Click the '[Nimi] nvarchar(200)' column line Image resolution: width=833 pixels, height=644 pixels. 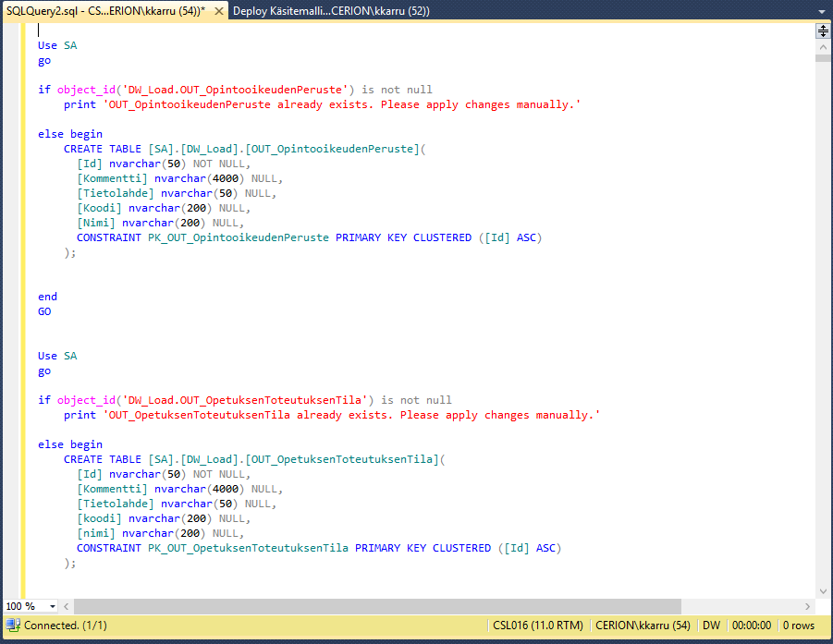pyautogui.click(x=161, y=223)
